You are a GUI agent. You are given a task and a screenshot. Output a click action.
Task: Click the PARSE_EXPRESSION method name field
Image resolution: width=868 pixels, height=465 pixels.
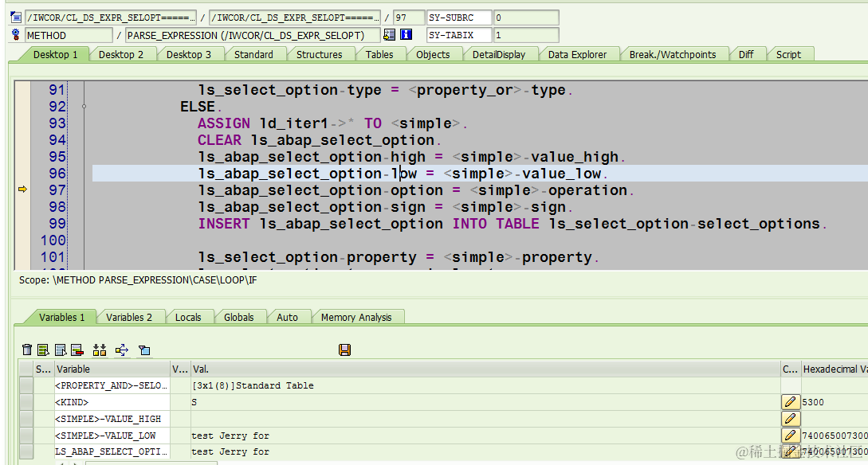[x=253, y=35]
